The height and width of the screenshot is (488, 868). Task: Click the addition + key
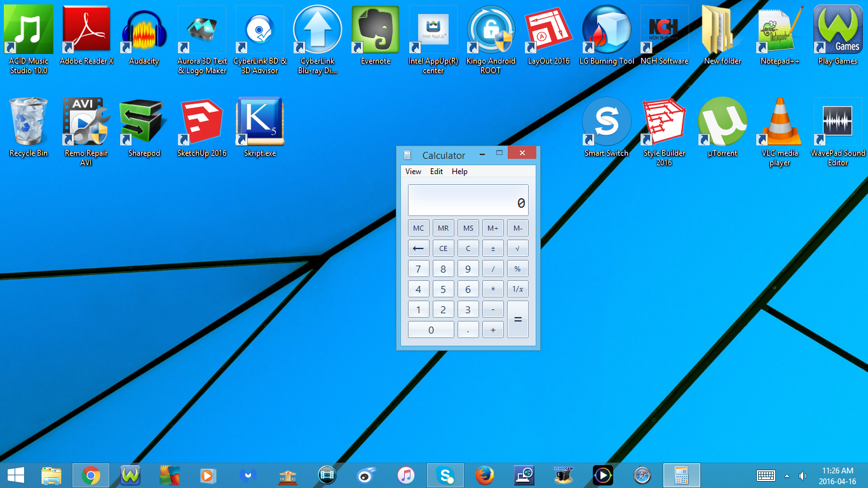click(493, 330)
